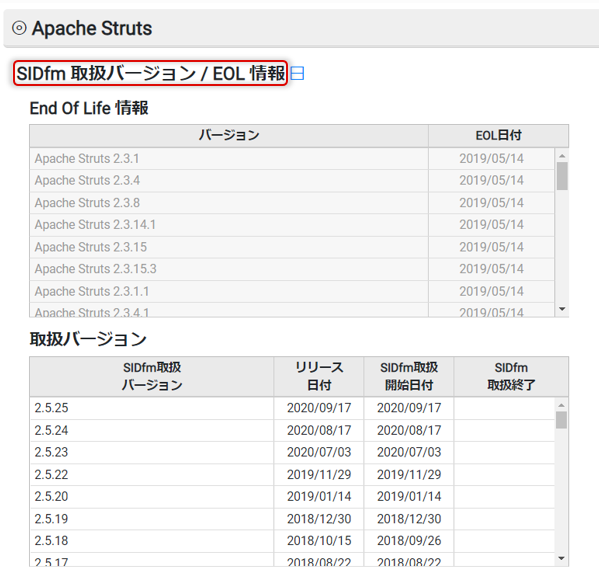The width and height of the screenshot is (599, 579).
Task: Click release date 2018/10/15 for 2.5.18
Action: [x=319, y=541]
